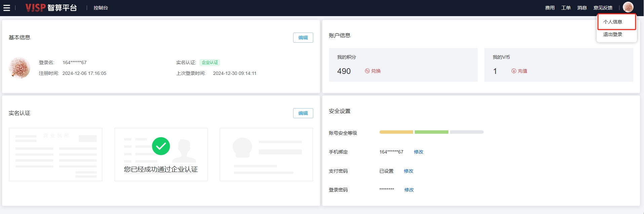Click the V币 balance value 1

click(x=495, y=71)
